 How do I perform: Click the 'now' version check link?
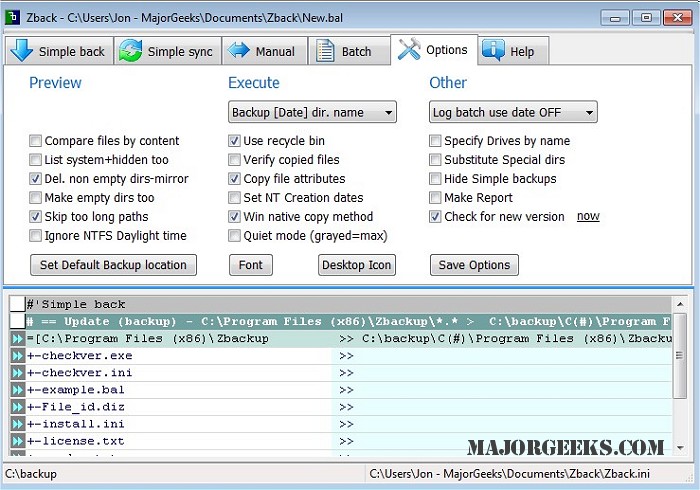pyautogui.click(x=588, y=216)
